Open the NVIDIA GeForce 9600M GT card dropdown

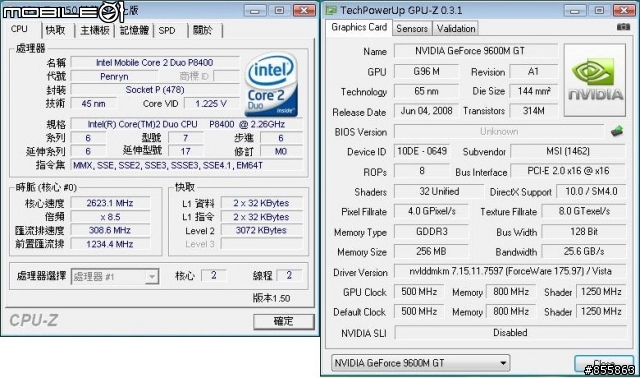click(420, 362)
